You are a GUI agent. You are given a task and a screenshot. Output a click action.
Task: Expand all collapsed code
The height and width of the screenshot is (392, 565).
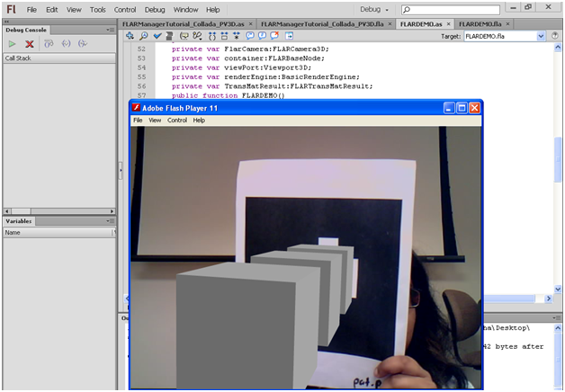click(237, 35)
